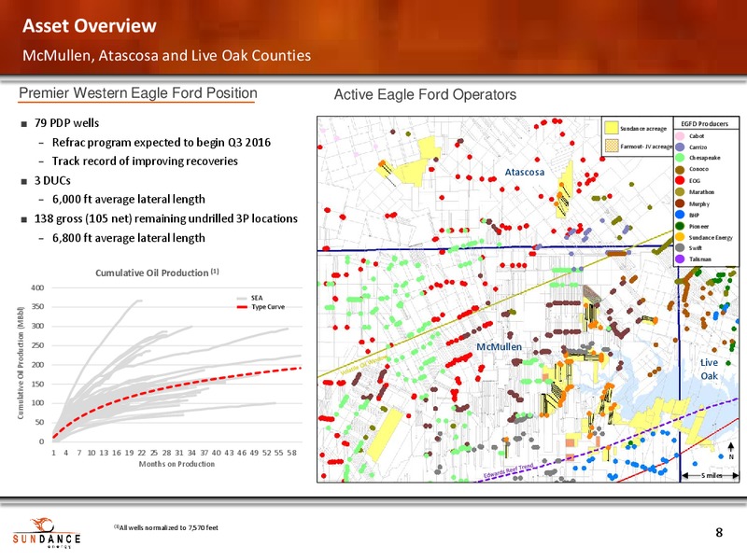Click the '3 DUCs' bullet
The height and width of the screenshot is (560, 747).
pyautogui.click(x=52, y=180)
